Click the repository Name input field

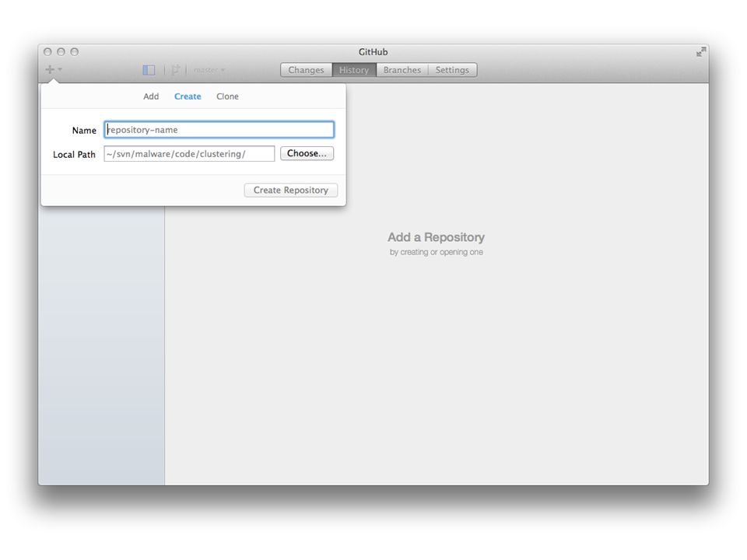click(219, 130)
